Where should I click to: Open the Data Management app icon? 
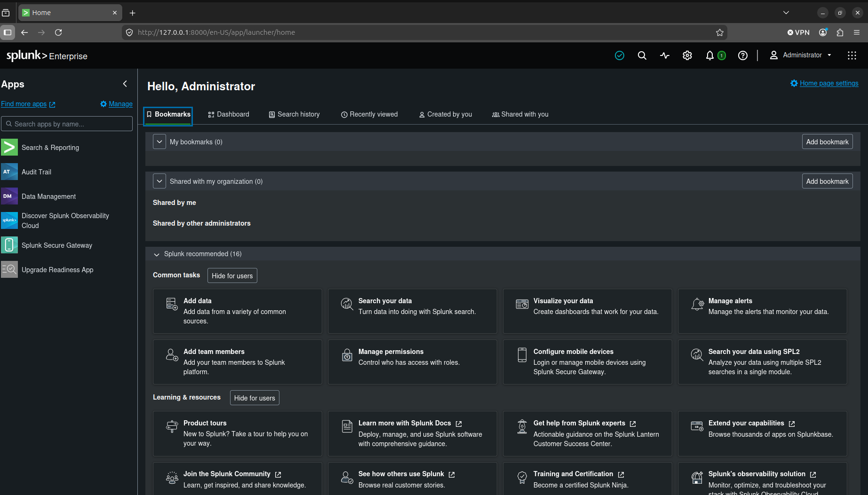[x=9, y=196]
